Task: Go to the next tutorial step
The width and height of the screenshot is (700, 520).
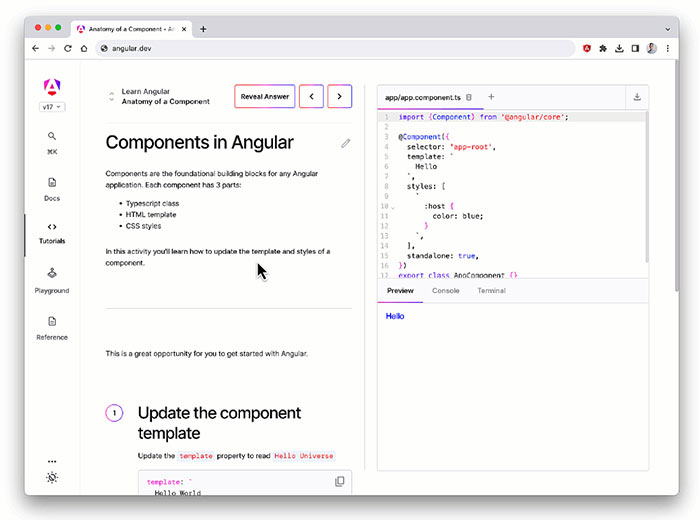Action: [339, 96]
